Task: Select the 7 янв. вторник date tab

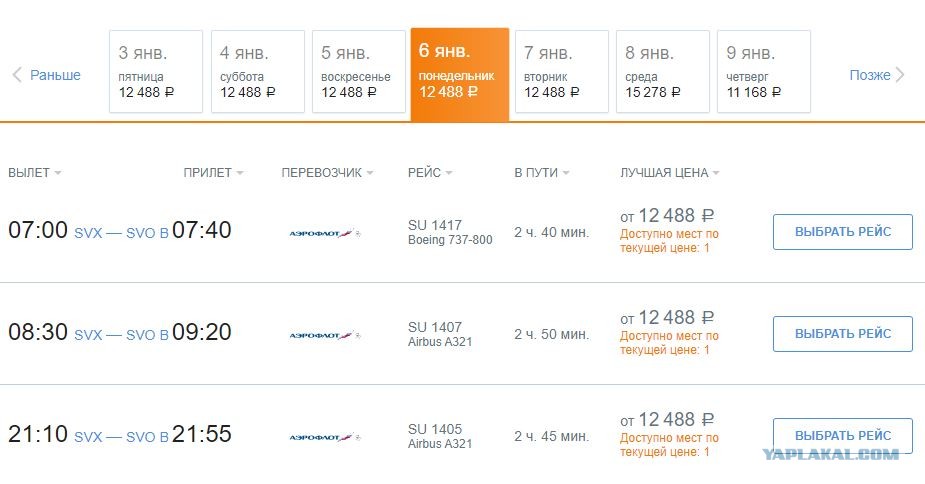Action: click(x=562, y=71)
